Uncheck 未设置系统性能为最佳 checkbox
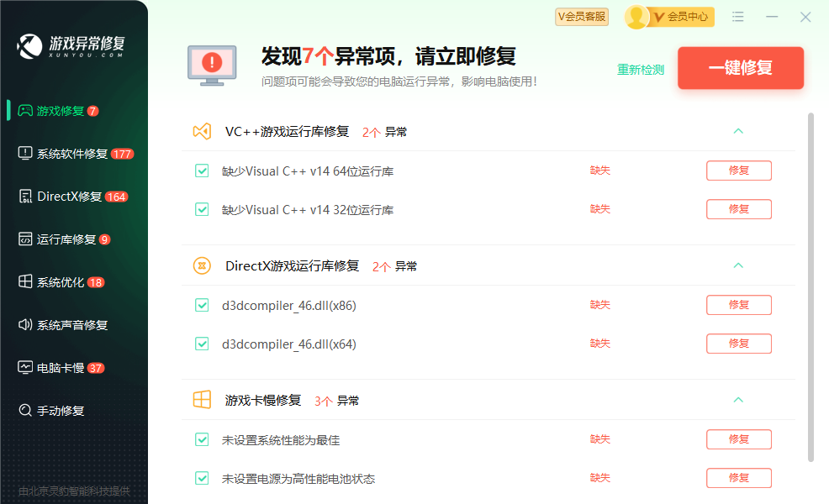The height and width of the screenshot is (504, 829). (x=202, y=440)
